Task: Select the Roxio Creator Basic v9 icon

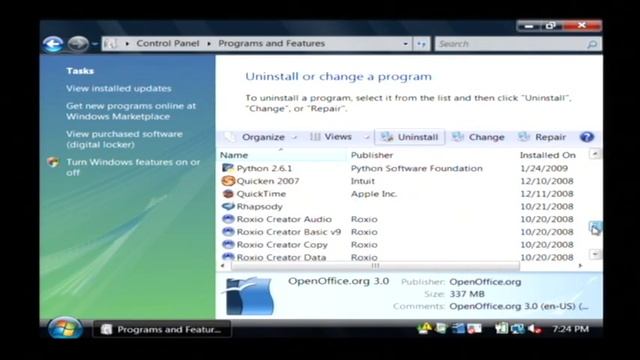Action: coord(228,231)
